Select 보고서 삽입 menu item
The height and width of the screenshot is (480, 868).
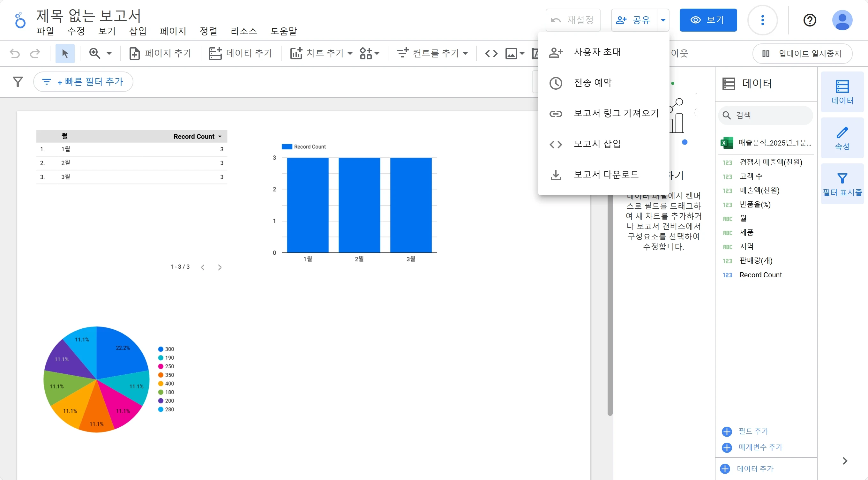click(x=603, y=144)
